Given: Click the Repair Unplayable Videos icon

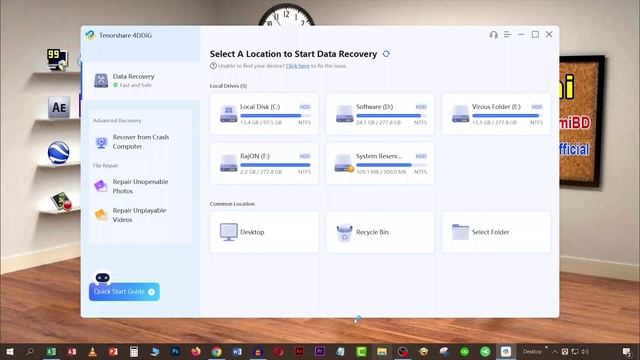Looking at the screenshot, I should click(100, 214).
